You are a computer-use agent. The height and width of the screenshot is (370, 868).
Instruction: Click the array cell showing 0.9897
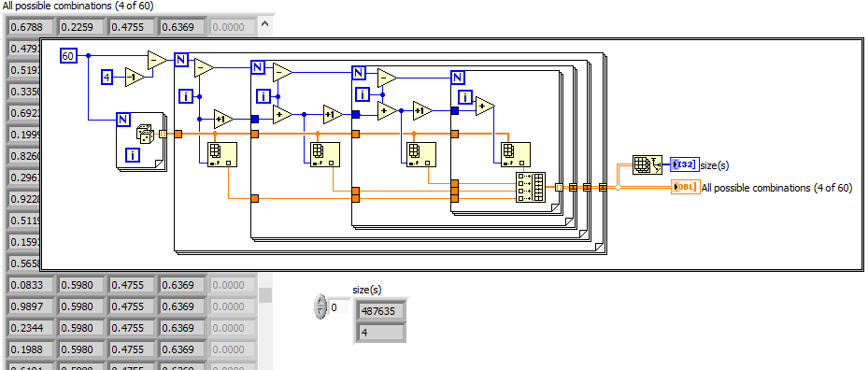(x=31, y=306)
